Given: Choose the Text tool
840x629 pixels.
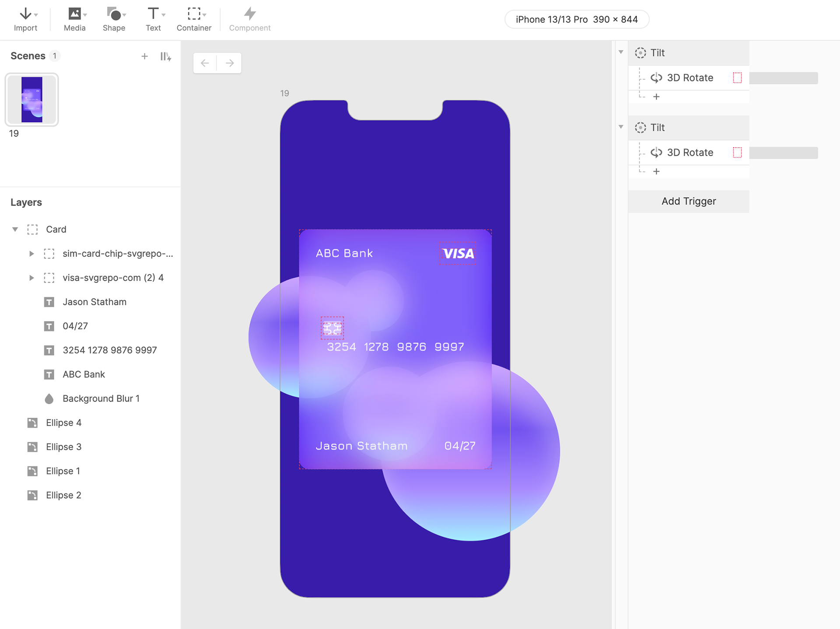Looking at the screenshot, I should pos(153,19).
